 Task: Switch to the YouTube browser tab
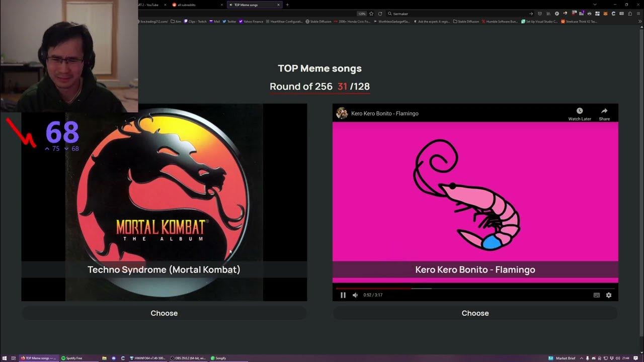point(151,5)
